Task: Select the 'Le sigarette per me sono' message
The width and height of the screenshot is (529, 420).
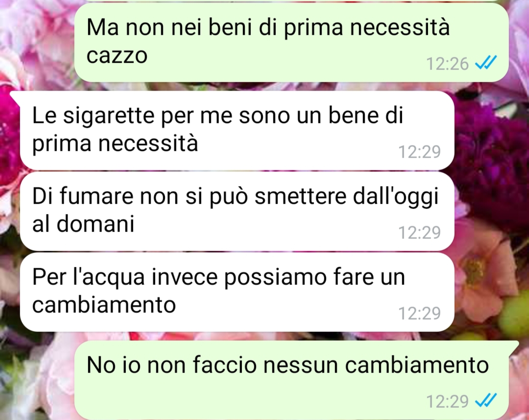Action: (237, 130)
